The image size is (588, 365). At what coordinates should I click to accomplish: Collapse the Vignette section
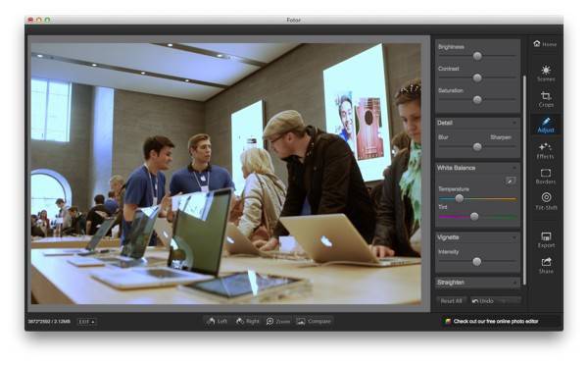pos(514,237)
